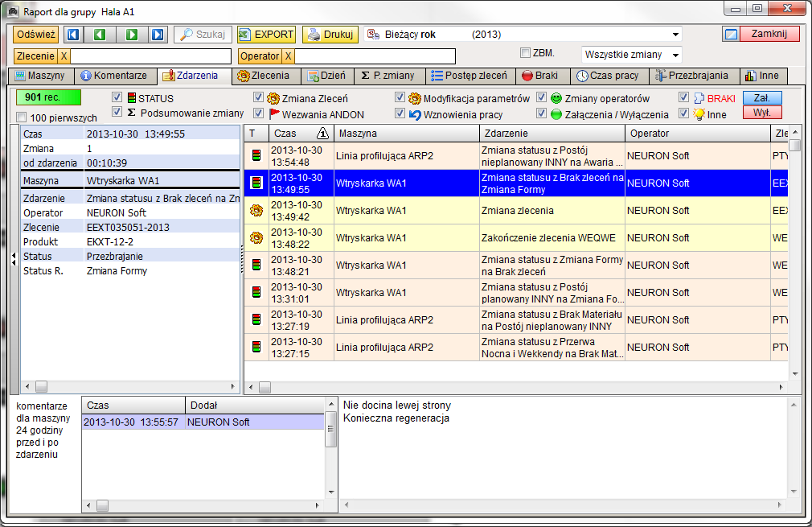Toggle STATUS events checkbox
Viewport: 812px width, 527px height.
coord(117,97)
